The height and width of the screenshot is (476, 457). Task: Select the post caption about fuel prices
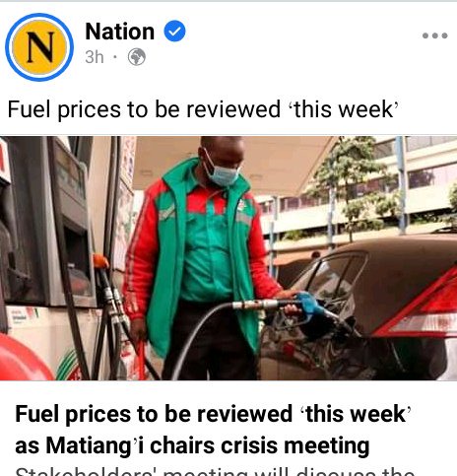tap(203, 109)
